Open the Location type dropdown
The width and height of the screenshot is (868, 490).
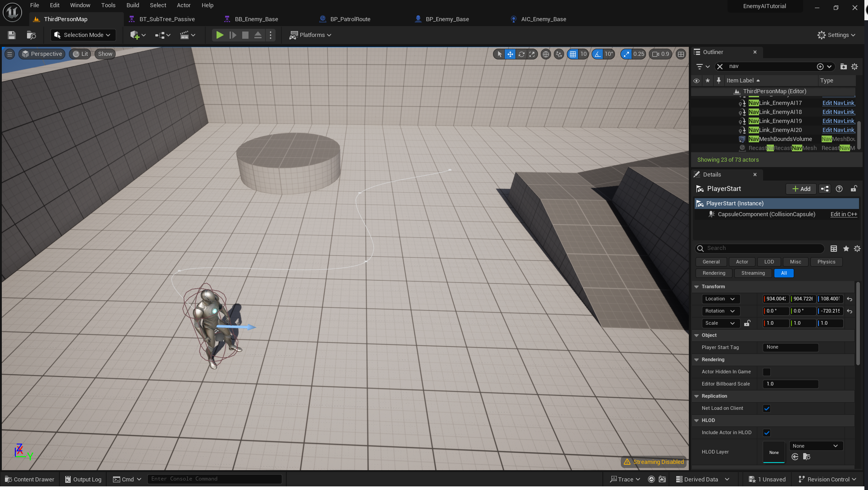(x=721, y=299)
